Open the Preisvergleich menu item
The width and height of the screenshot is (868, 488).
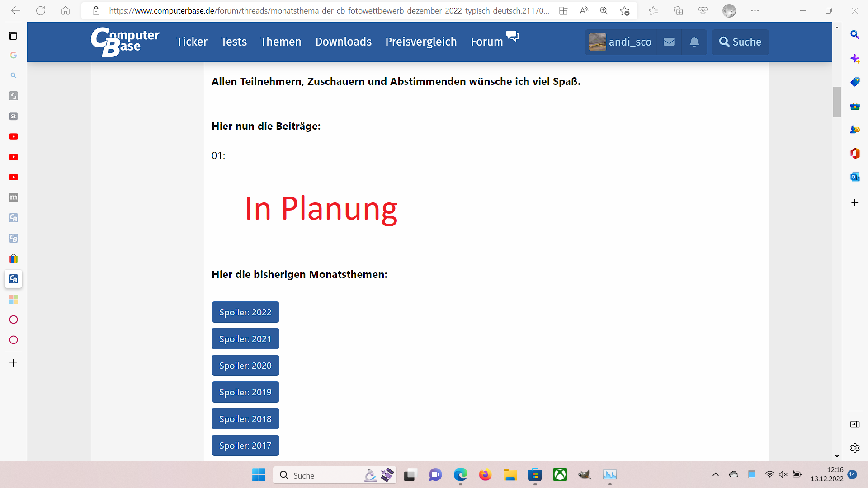(x=420, y=42)
